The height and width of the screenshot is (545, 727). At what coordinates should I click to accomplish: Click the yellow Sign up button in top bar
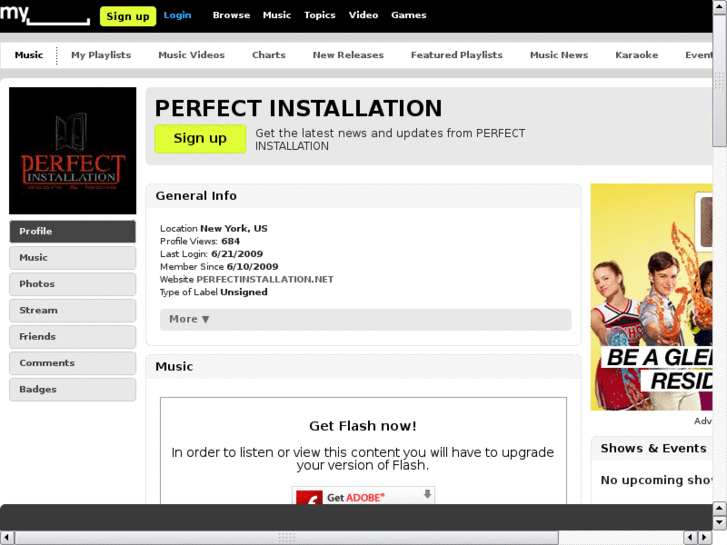tap(128, 16)
